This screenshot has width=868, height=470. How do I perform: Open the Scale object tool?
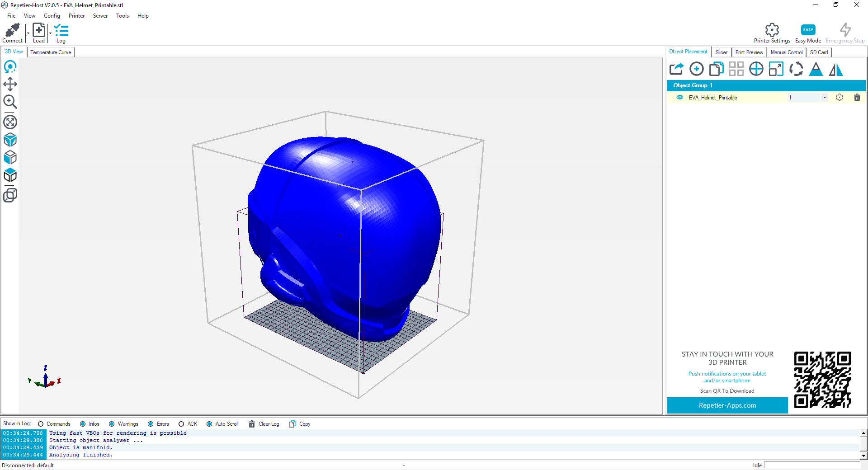click(776, 69)
